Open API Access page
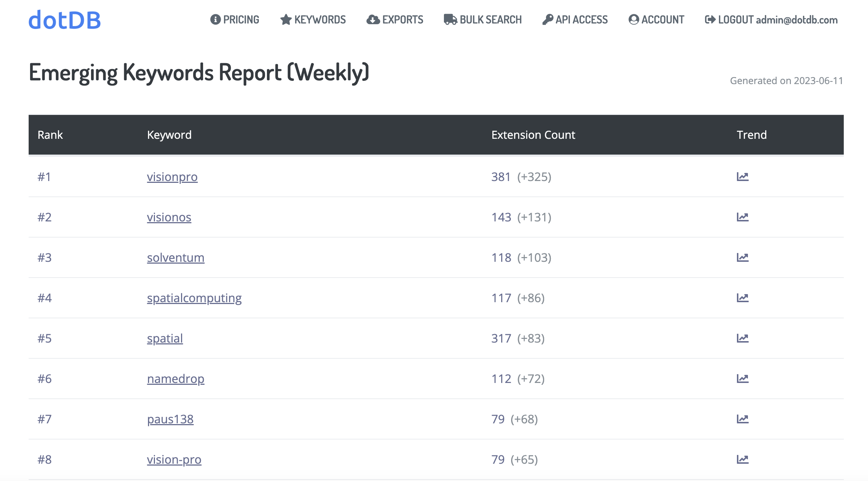The width and height of the screenshot is (868, 481). 575,19
